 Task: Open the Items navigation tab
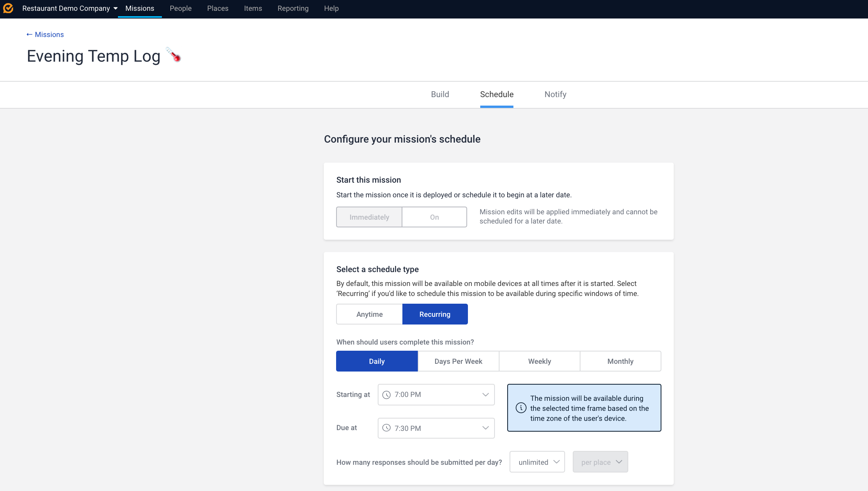[253, 8]
